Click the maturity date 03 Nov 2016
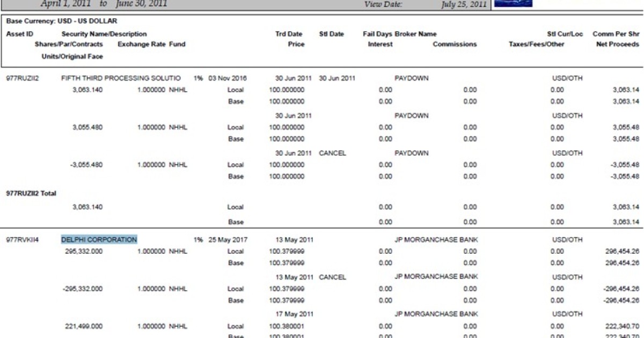 (228, 78)
